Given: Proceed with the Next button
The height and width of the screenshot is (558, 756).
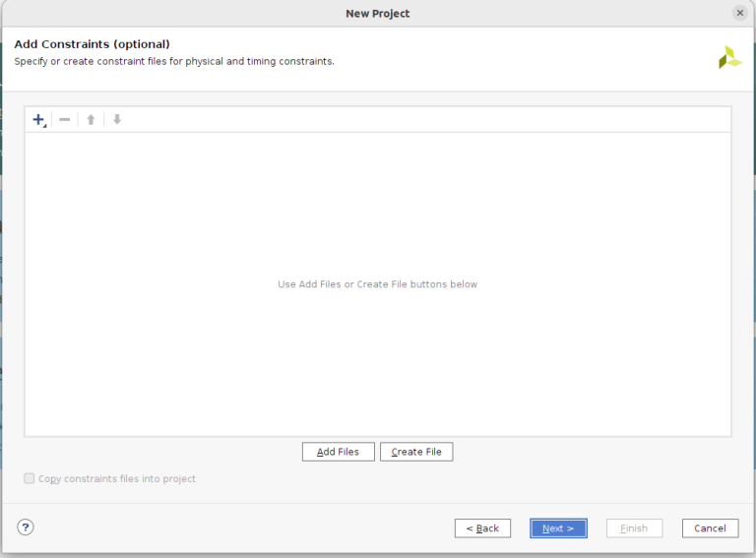Looking at the screenshot, I should point(558,528).
